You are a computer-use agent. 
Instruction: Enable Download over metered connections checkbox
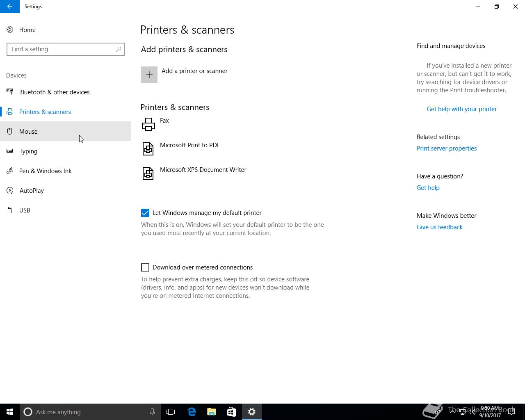click(145, 267)
